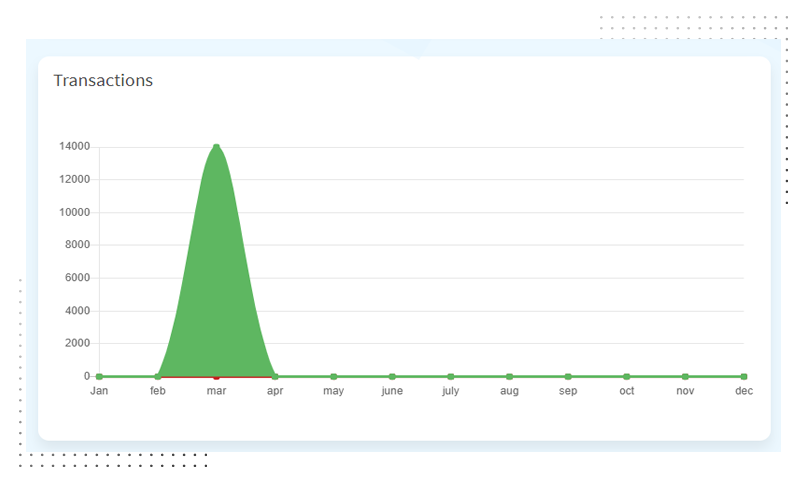
Task: Select the green data point above apr
Action: point(275,376)
